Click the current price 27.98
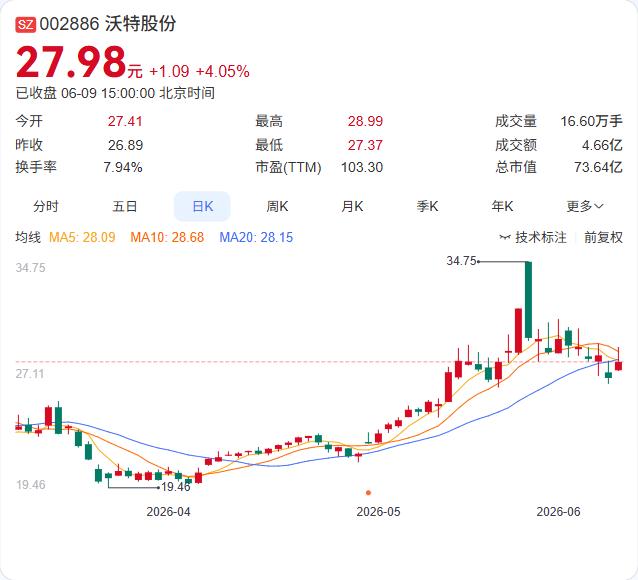 click(x=71, y=62)
